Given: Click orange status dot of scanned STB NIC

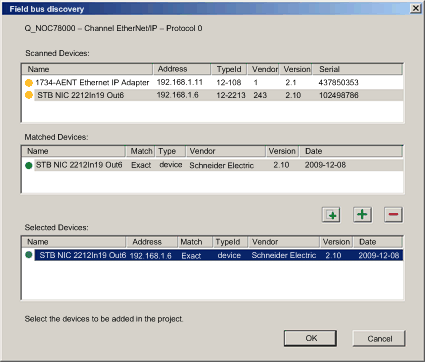Looking at the screenshot, I should click(29, 95).
